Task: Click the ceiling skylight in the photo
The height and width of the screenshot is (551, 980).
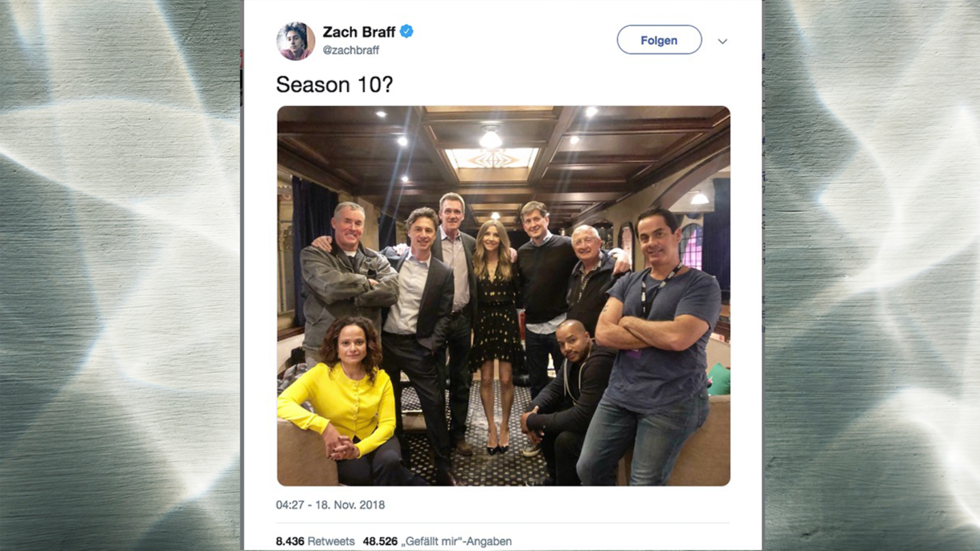Action: (491, 158)
